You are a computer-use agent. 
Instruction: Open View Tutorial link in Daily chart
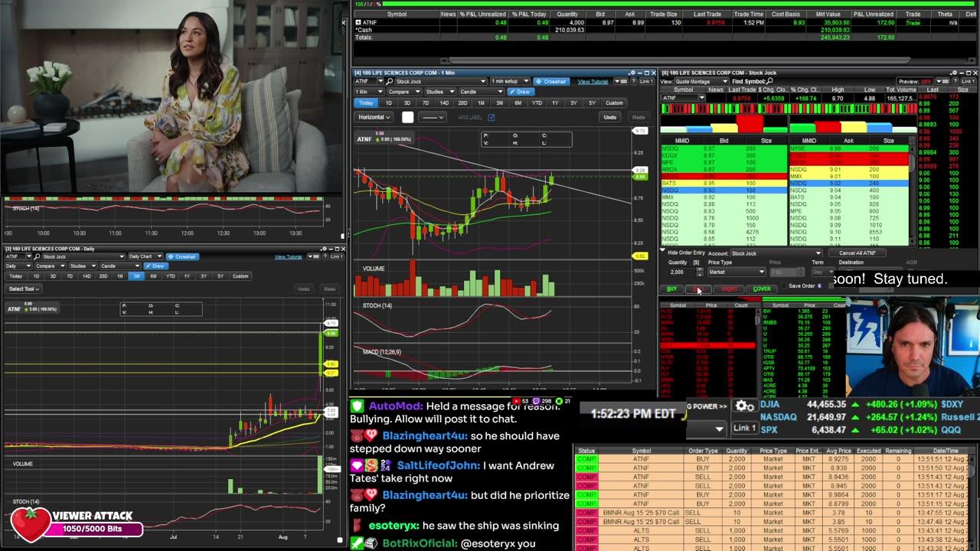pos(289,256)
